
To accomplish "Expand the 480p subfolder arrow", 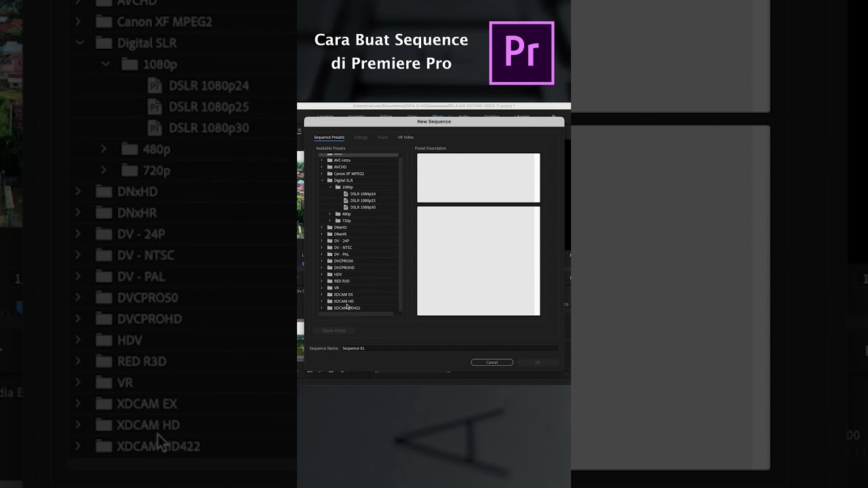I will [330, 214].
